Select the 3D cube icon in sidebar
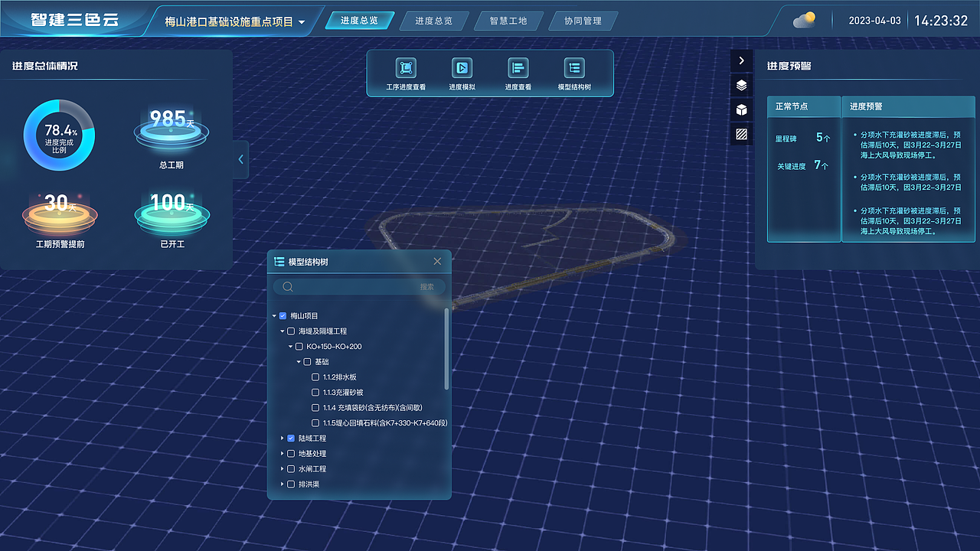This screenshot has width=980, height=551. click(x=741, y=109)
